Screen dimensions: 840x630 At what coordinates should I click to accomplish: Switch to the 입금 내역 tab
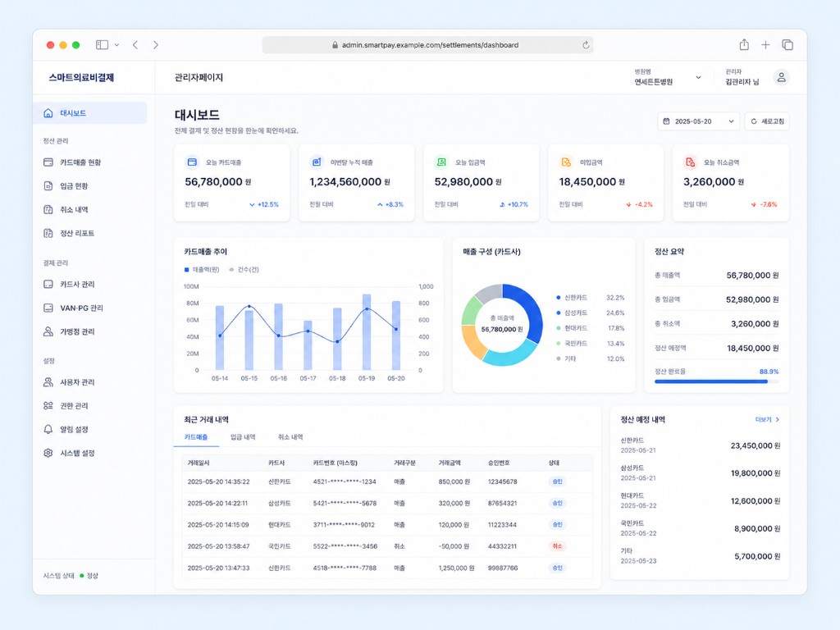pyautogui.click(x=243, y=437)
